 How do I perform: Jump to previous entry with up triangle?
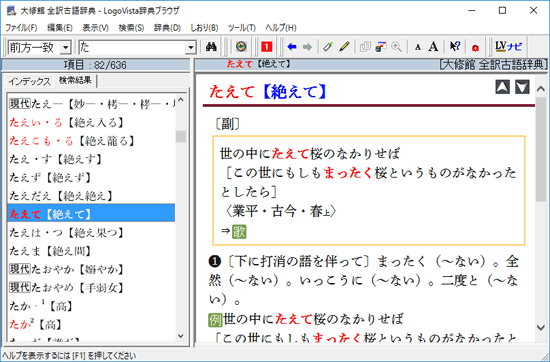click(x=502, y=87)
